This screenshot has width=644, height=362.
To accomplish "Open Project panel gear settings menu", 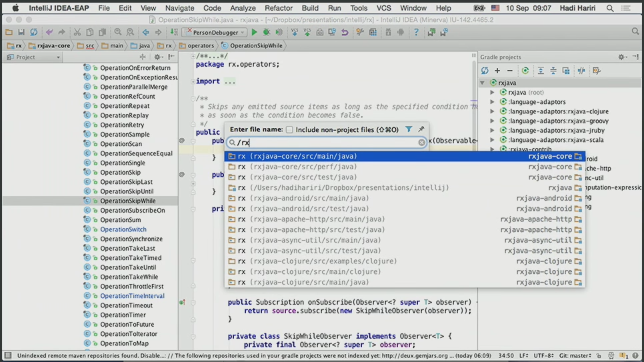I will point(157,57).
